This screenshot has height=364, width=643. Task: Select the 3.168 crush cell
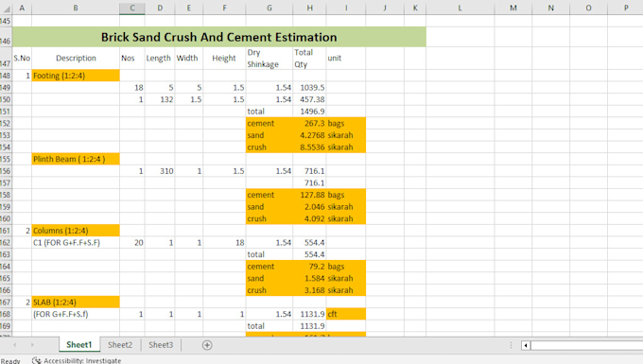[x=309, y=290]
